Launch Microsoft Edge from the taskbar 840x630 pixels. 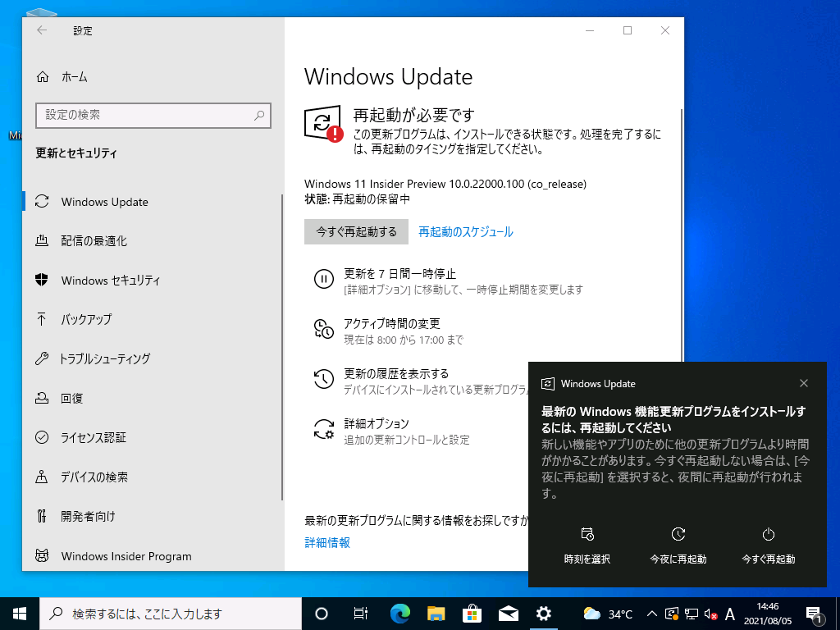[400, 614]
